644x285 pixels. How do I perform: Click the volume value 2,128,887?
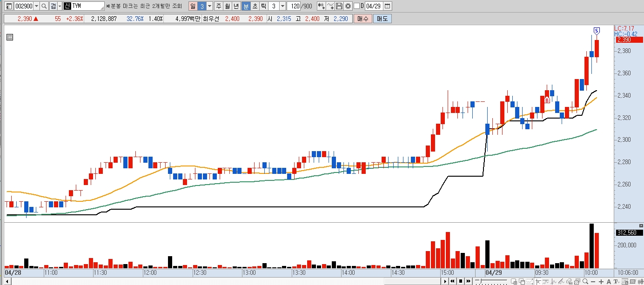point(104,19)
